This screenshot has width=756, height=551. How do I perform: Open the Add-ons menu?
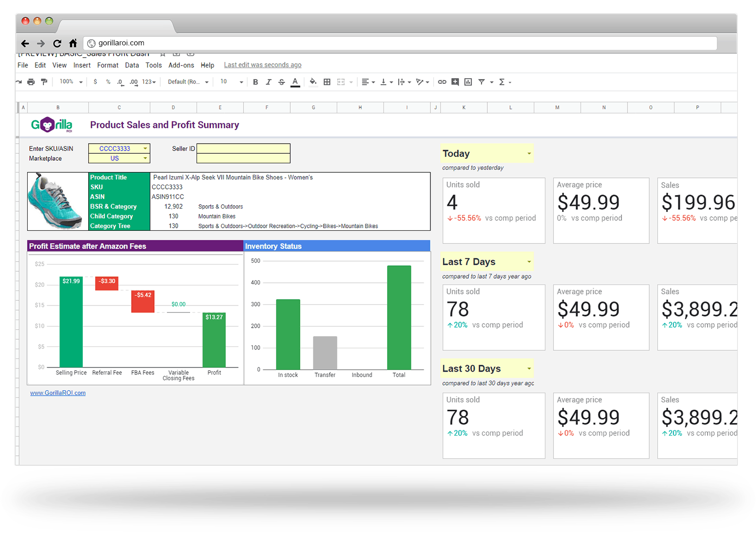tap(181, 65)
